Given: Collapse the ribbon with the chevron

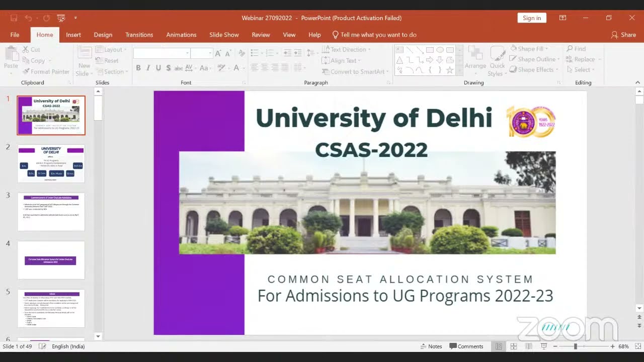Looking at the screenshot, I should 638,82.
